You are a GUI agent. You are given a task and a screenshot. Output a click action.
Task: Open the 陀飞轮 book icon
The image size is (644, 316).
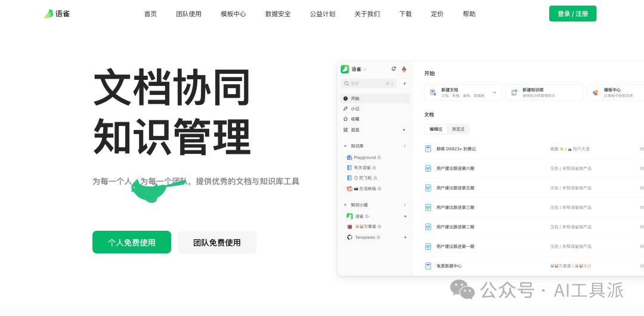[349, 178]
